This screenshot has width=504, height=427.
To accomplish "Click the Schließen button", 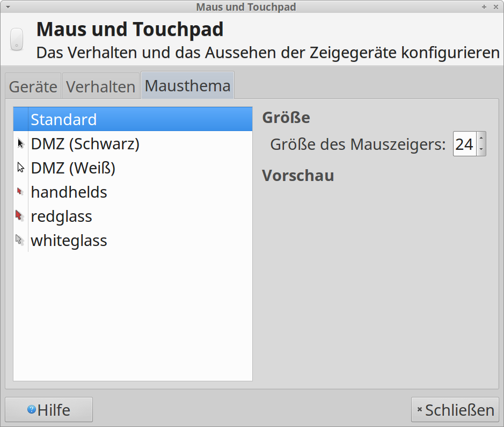I will tap(455, 409).
